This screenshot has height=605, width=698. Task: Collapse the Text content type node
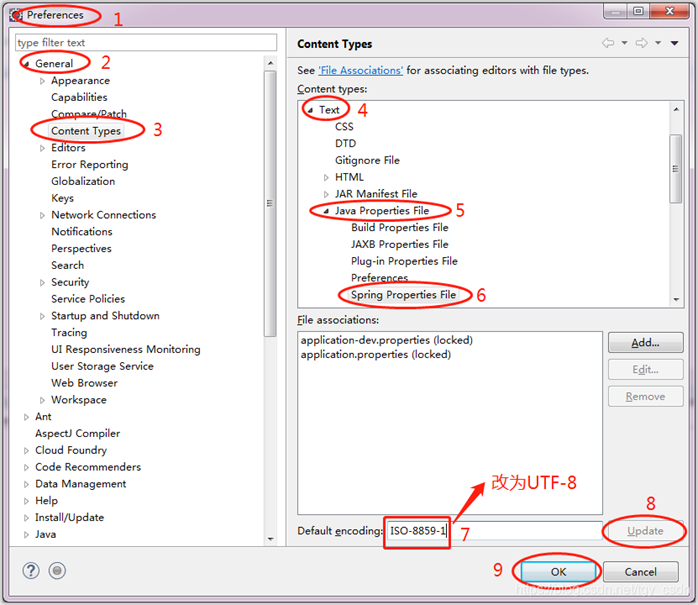click(x=310, y=110)
